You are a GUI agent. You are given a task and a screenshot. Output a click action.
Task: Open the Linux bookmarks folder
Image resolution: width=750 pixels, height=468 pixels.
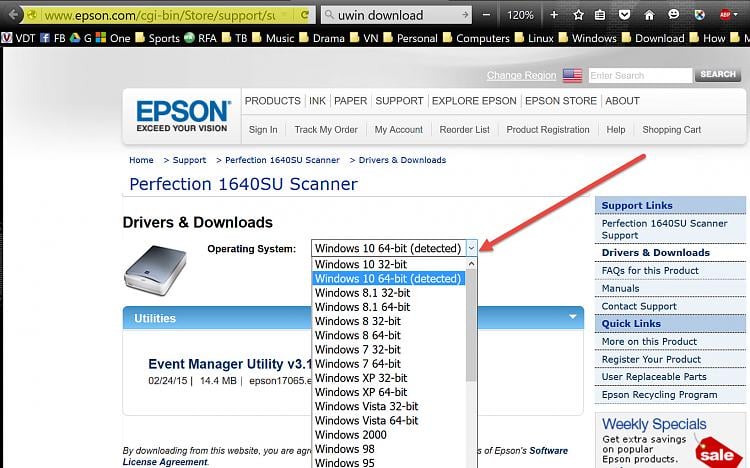click(533, 38)
